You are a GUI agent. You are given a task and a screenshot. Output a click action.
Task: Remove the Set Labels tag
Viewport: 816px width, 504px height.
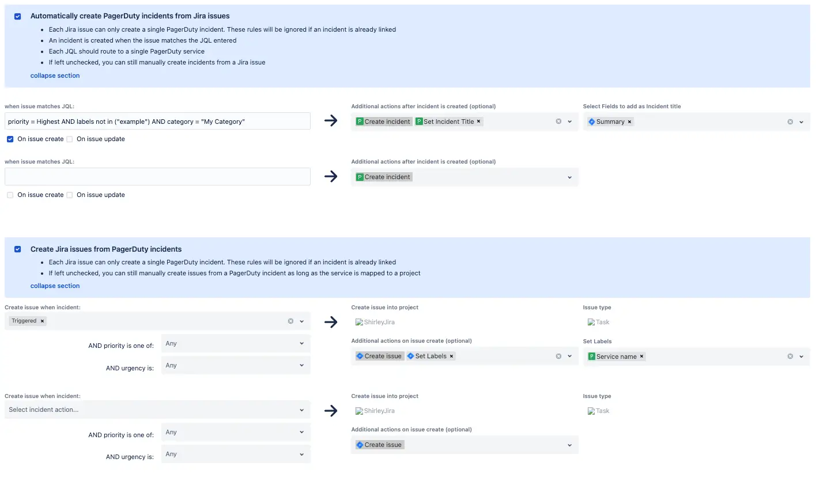point(451,356)
